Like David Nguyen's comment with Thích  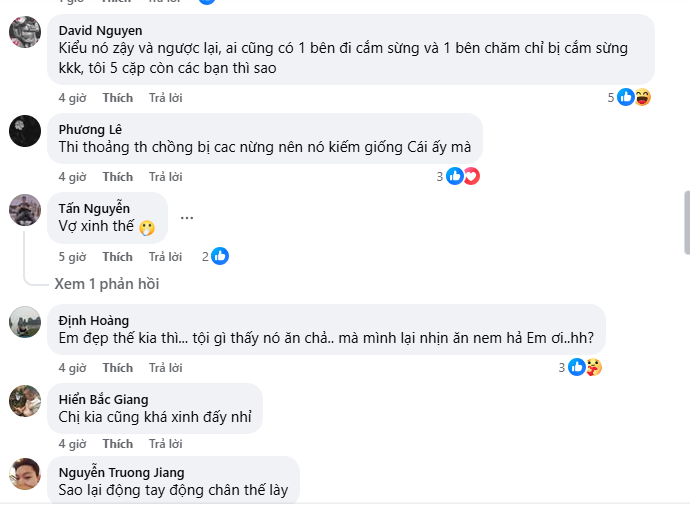coord(117,98)
